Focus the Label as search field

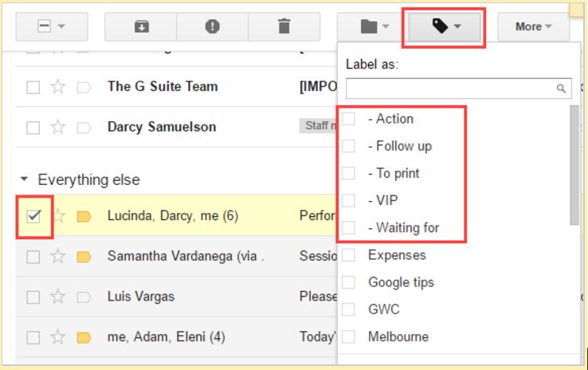point(458,89)
